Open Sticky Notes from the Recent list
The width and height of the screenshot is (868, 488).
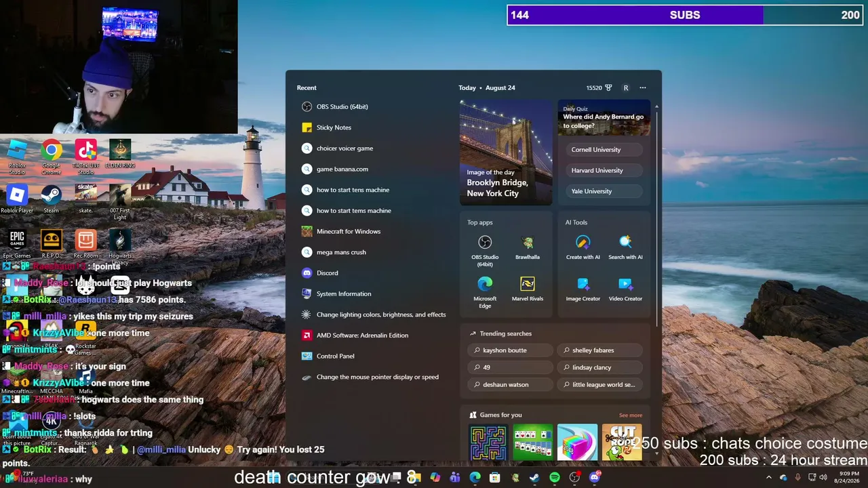[x=327, y=127]
